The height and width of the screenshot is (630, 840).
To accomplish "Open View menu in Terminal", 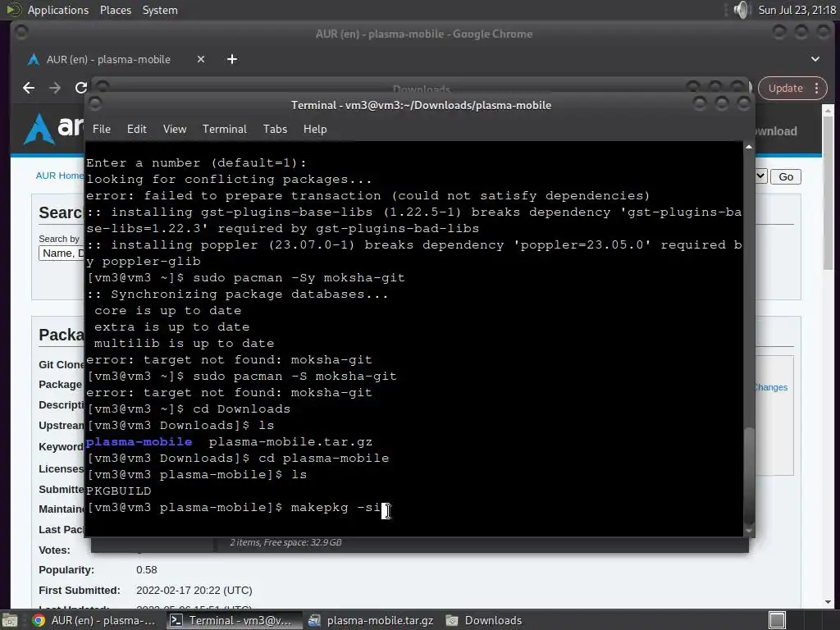I will (x=175, y=129).
